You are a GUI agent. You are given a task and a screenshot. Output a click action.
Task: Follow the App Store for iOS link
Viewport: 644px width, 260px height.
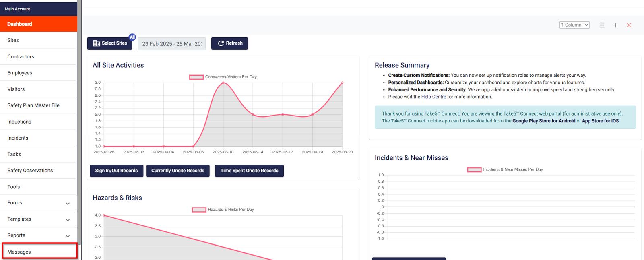601,121
